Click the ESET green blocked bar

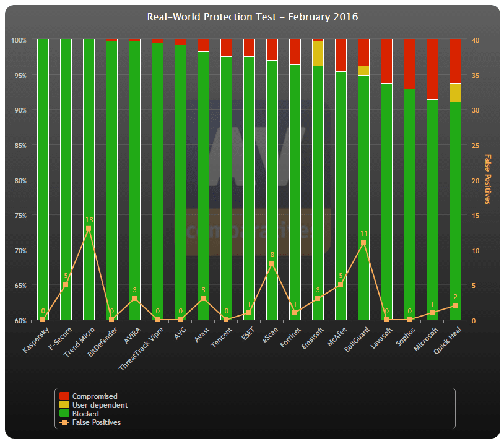249,188
